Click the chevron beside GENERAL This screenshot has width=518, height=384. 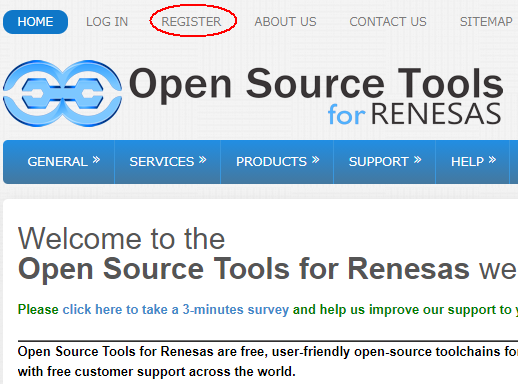click(x=96, y=160)
